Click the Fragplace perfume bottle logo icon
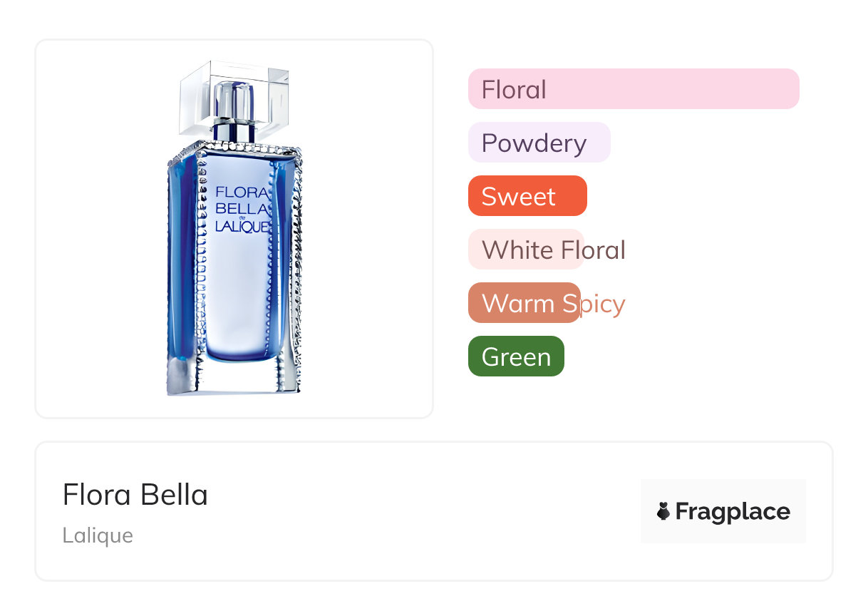 coord(663,511)
